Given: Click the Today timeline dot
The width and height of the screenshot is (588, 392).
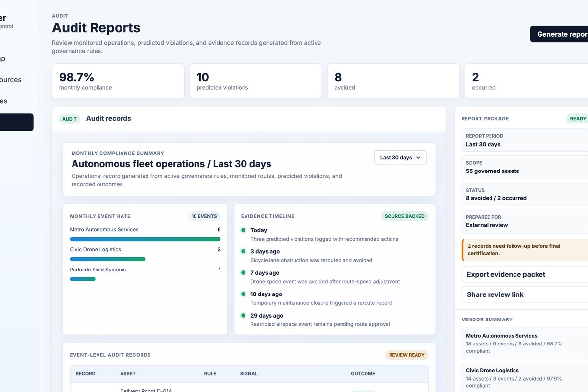Looking at the screenshot, I should tap(243, 230).
